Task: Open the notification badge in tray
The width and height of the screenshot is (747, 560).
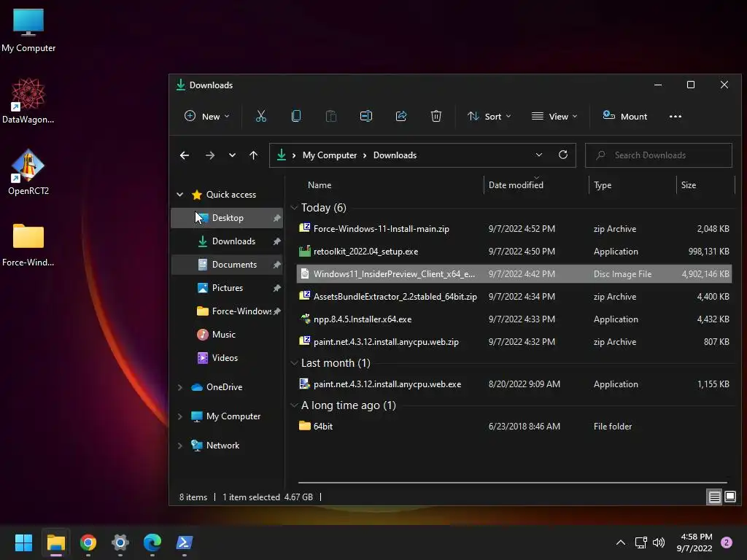Action: click(727, 542)
